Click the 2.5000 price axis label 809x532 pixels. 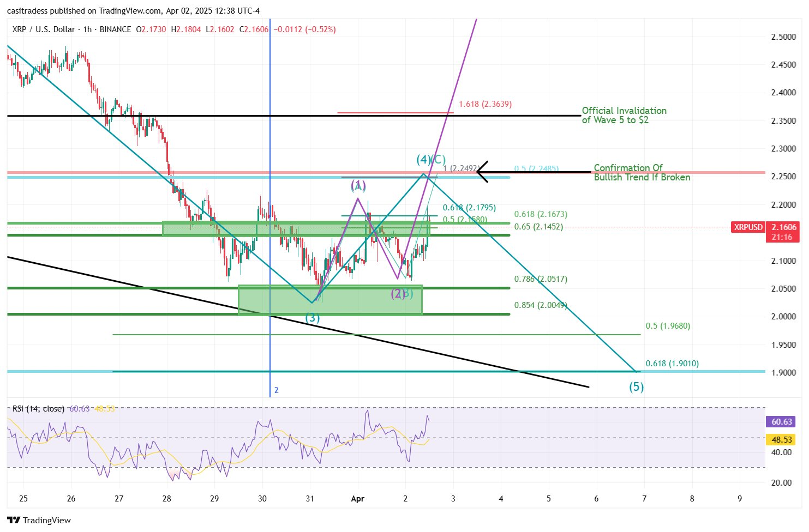coord(783,37)
